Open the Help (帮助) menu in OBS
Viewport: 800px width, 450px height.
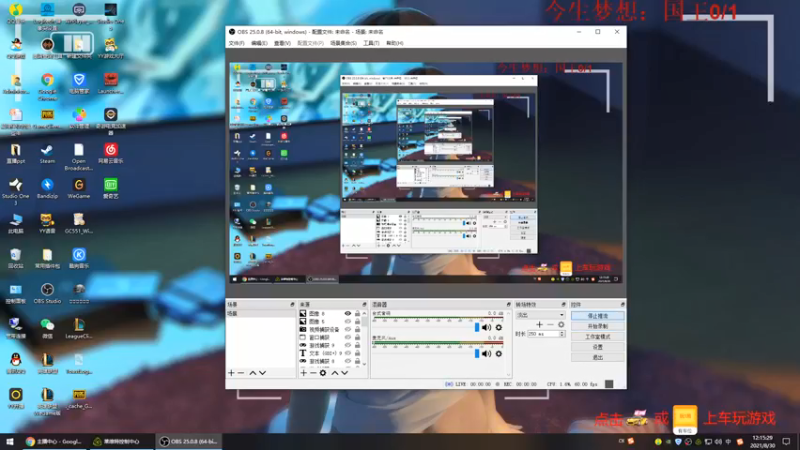click(x=395, y=43)
